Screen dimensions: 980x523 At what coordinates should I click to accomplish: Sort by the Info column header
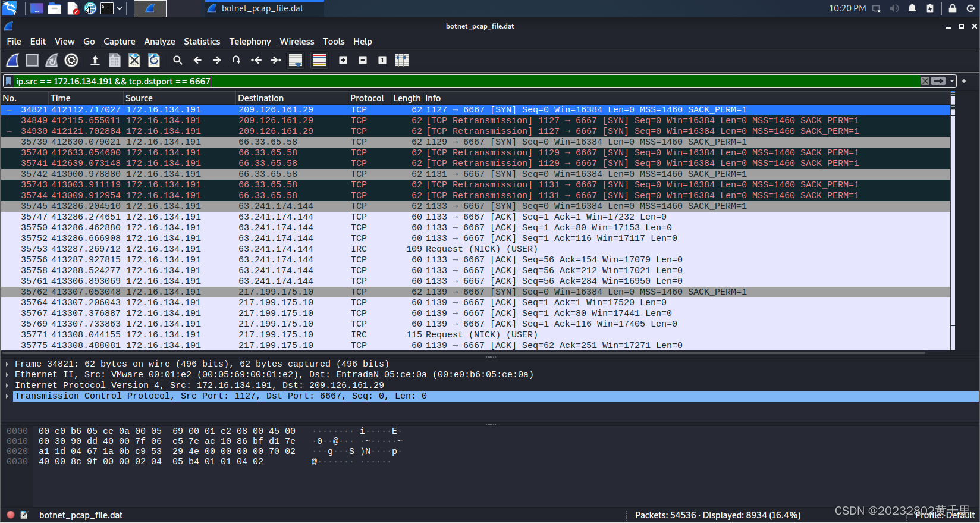click(x=686, y=98)
